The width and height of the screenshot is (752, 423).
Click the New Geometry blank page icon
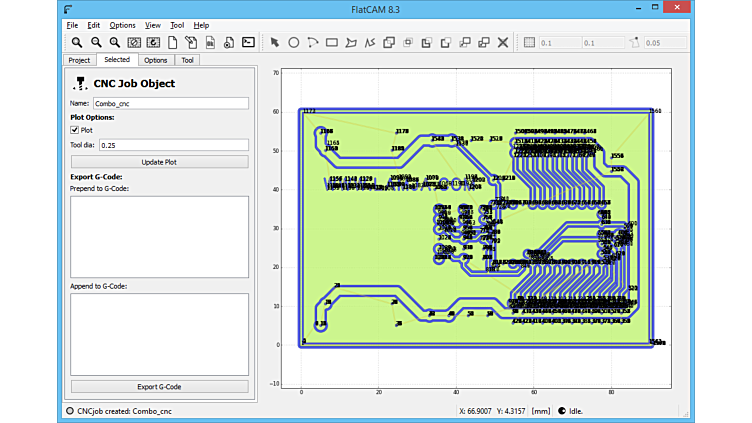pyautogui.click(x=172, y=42)
